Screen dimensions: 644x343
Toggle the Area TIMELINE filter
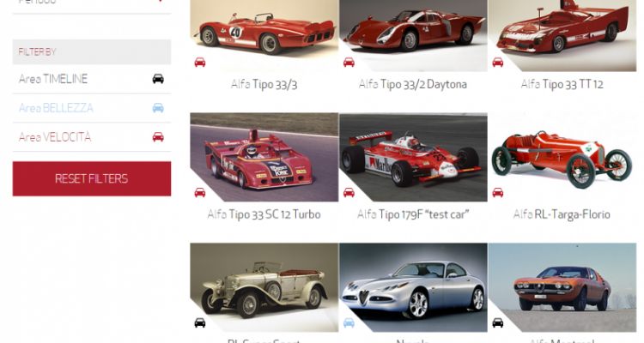tap(53, 79)
